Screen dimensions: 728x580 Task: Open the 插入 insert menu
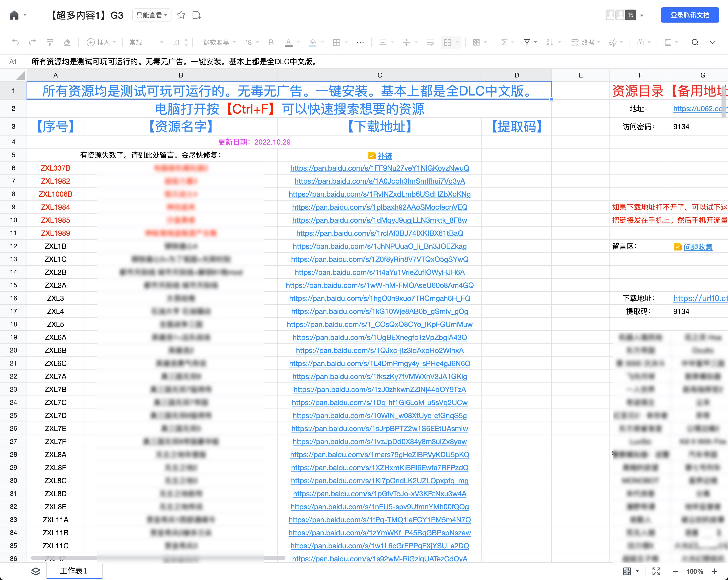[x=101, y=42]
